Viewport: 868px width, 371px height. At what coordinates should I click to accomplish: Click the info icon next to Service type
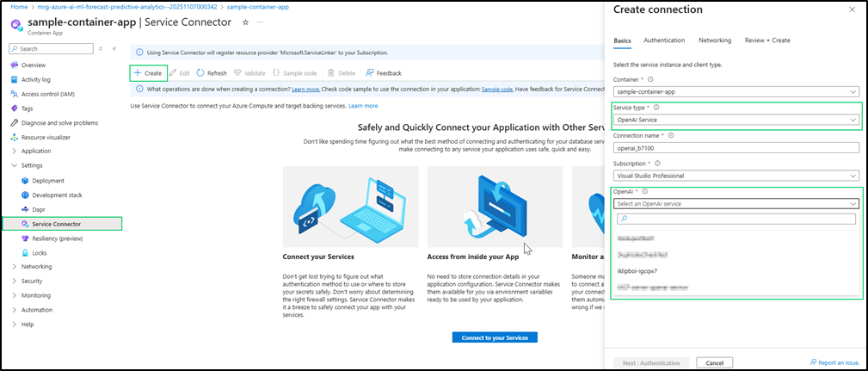(656, 108)
